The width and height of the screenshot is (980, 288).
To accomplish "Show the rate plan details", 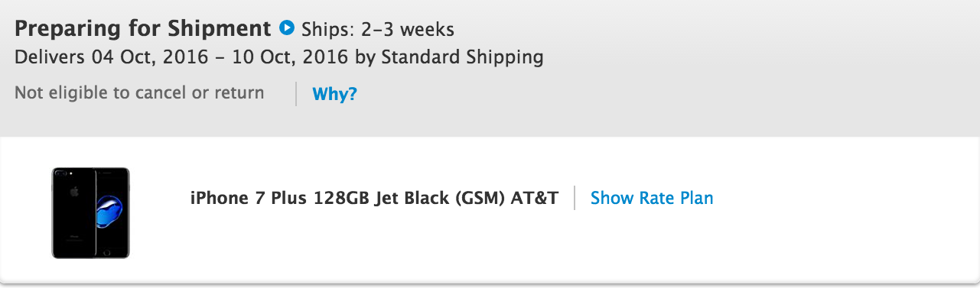I will [652, 198].
